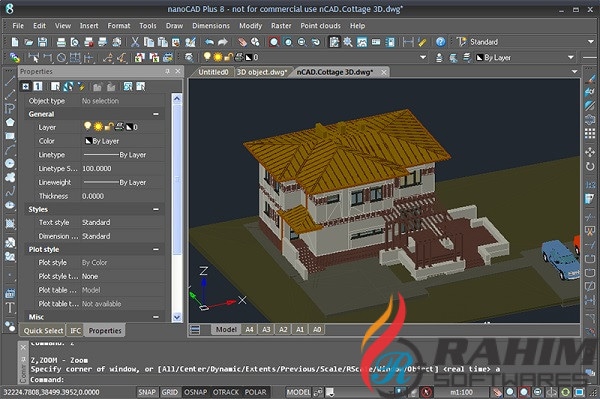Open the Object type No selection dropdown
Screen dimensions: 600x399
click(x=122, y=101)
